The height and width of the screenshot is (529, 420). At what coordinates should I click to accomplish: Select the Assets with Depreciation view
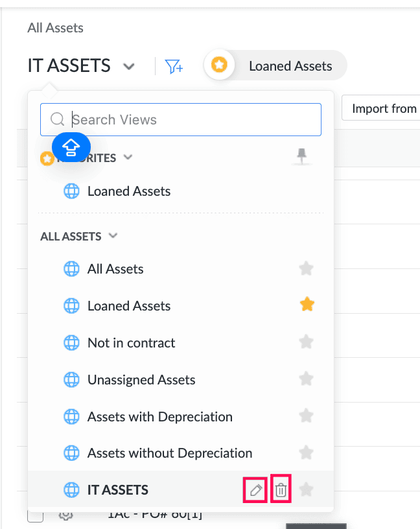(159, 416)
